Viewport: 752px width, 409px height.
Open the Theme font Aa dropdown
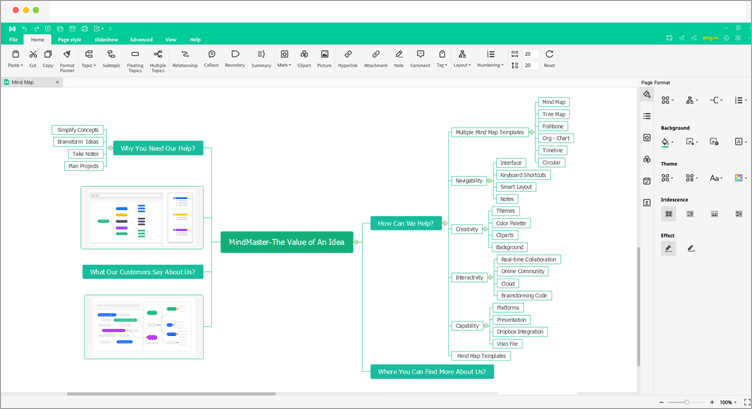[x=716, y=178]
